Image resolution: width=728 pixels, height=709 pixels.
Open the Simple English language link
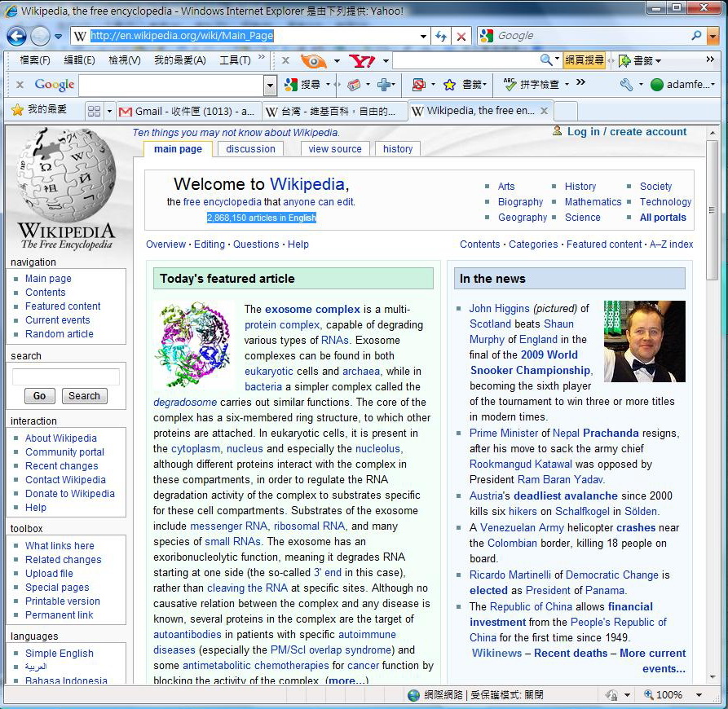[59, 653]
